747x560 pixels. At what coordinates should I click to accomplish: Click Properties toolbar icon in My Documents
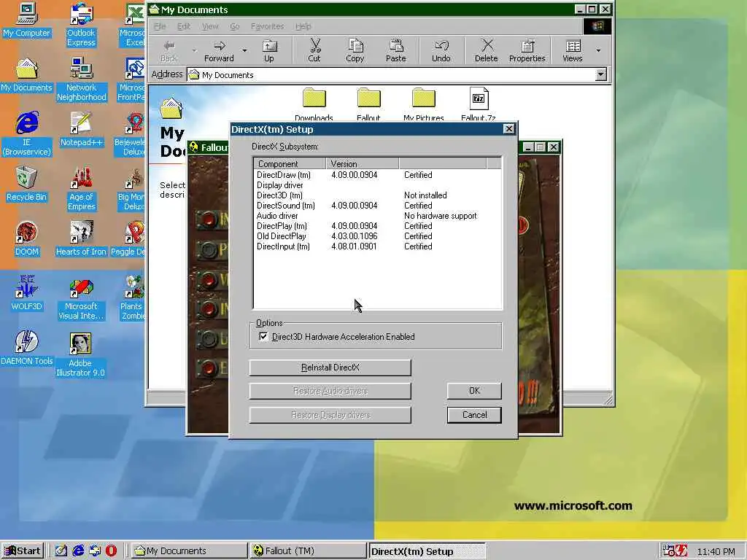(x=527, y=51)
